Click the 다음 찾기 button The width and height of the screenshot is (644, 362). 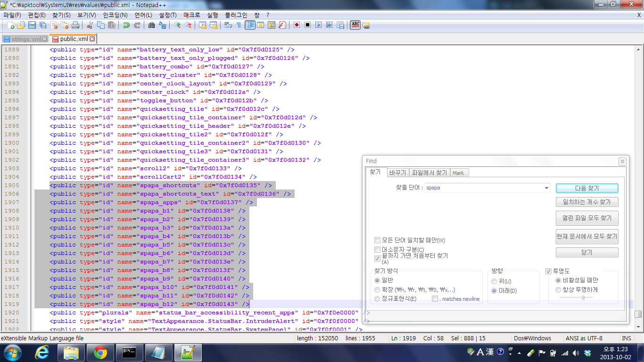586,188
